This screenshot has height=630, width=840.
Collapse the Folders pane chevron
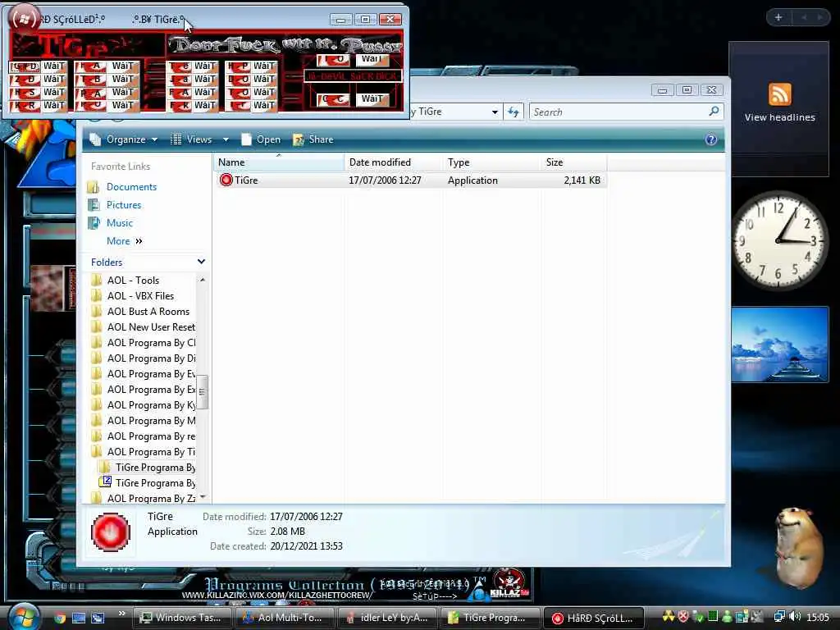pyautogui.click(x=202, y=262)
